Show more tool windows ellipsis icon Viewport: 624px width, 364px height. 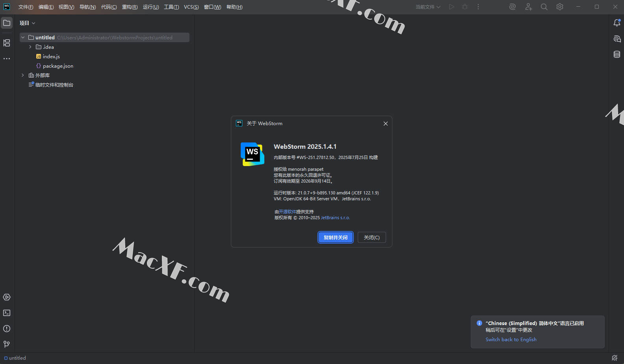click(7, 59)
